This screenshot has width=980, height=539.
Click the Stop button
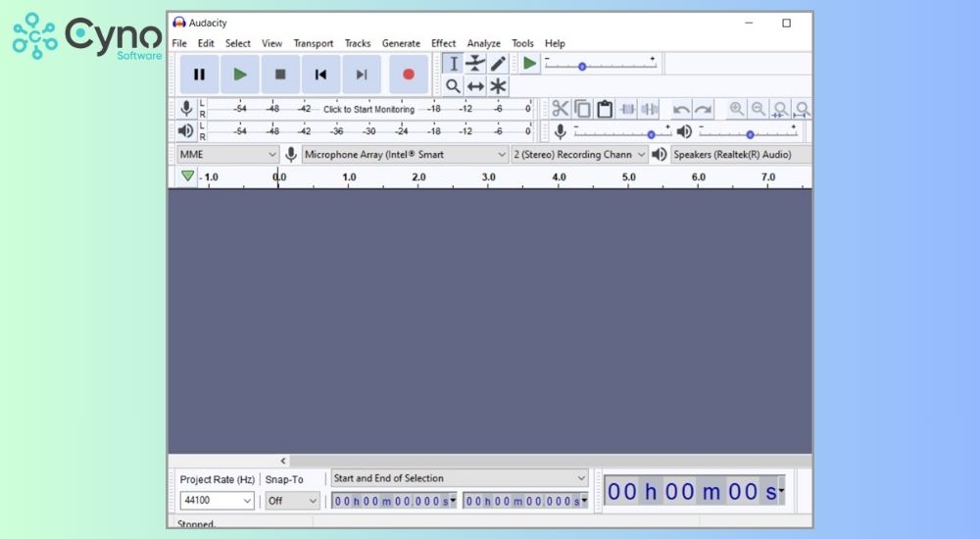[x=280, y=74]
